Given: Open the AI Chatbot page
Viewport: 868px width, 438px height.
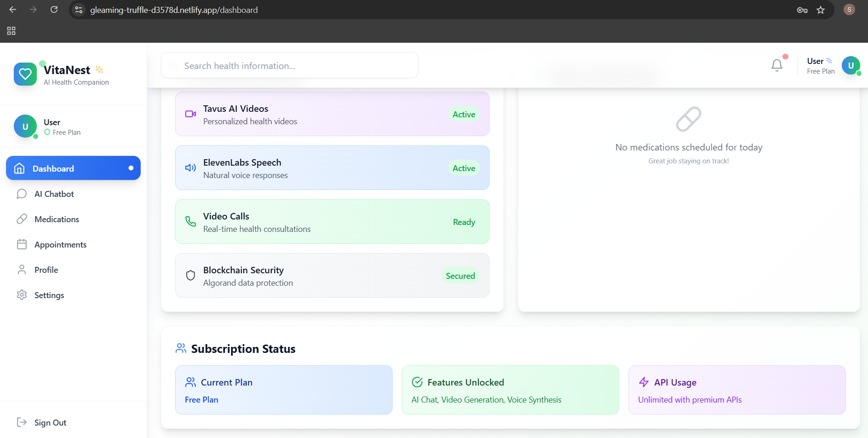Looking at the screenshot, I should (73, 194).
